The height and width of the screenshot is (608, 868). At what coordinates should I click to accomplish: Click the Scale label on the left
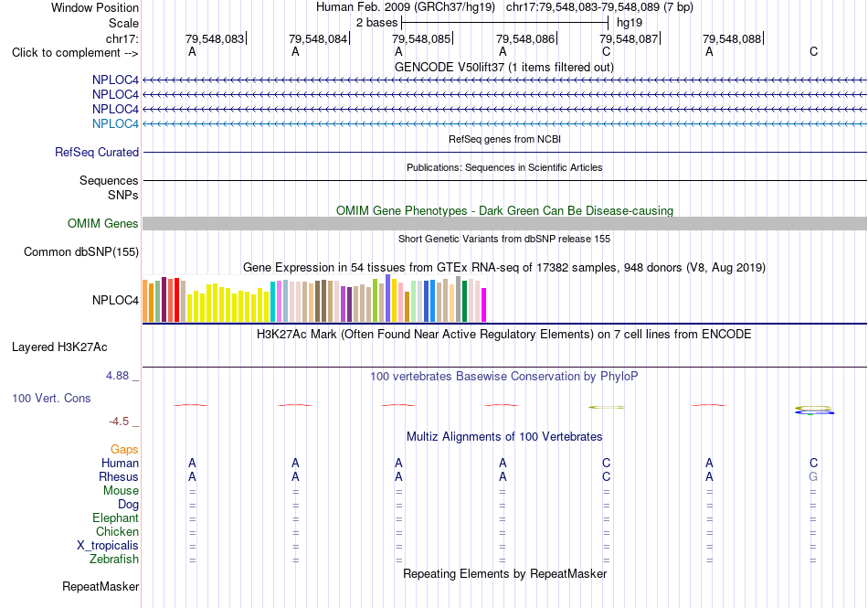pyautogui.click(x=123, y=23)
